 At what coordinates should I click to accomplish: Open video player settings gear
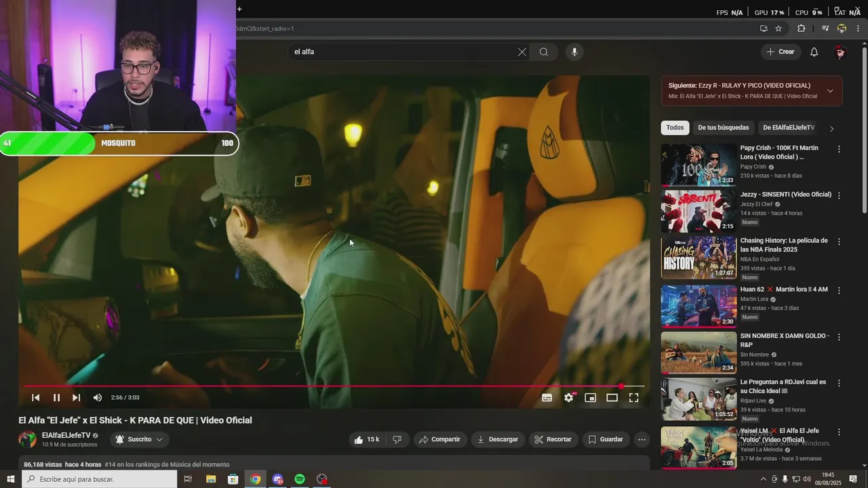pyautogui.click(x=569, y=398)
